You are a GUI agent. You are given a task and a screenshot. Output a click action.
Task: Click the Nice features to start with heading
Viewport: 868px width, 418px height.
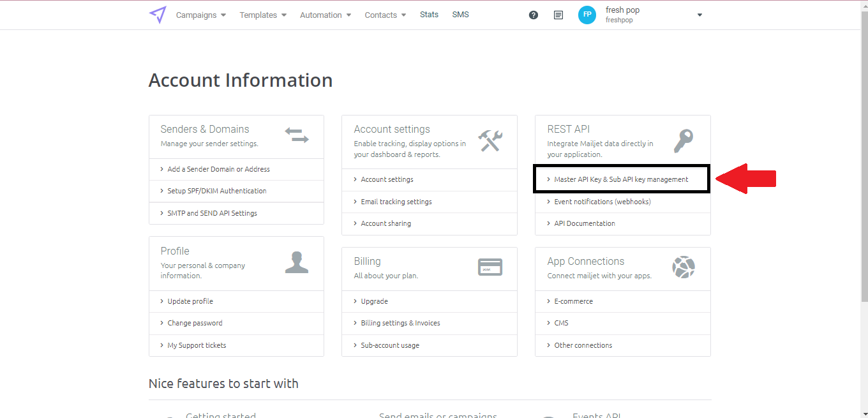(x=223, y=384)
